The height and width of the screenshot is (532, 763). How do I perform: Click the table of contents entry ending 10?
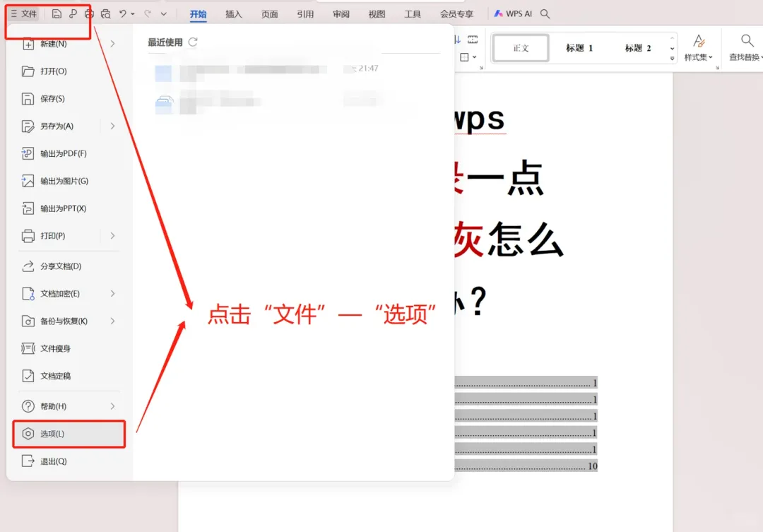[x=526, y=466]
